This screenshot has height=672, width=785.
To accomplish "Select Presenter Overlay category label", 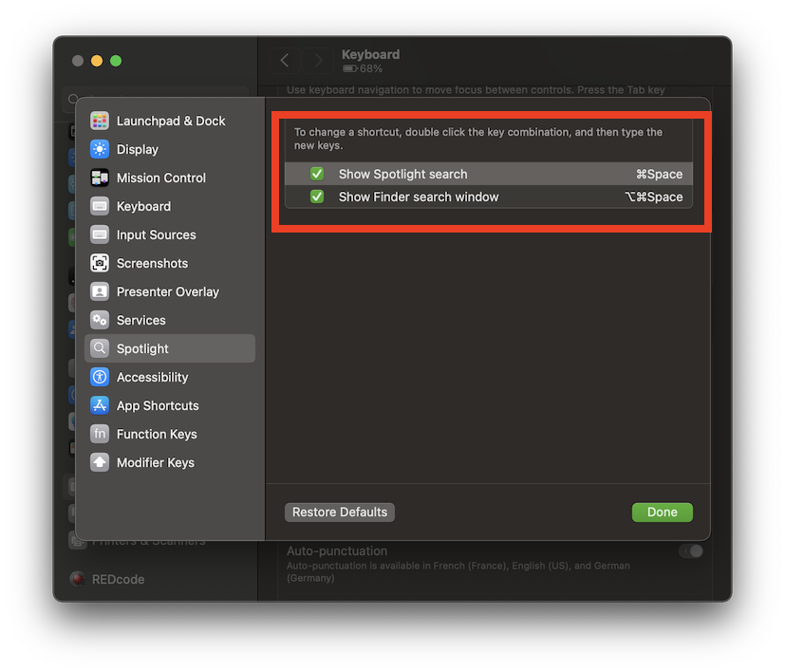I will 168,292.
